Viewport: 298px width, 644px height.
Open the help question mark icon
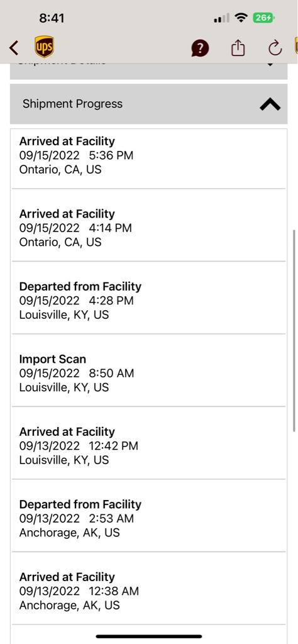200,48
